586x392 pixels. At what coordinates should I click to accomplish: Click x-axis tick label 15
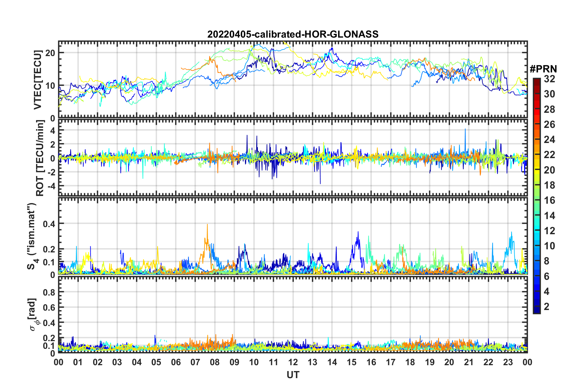coord(352,362)
